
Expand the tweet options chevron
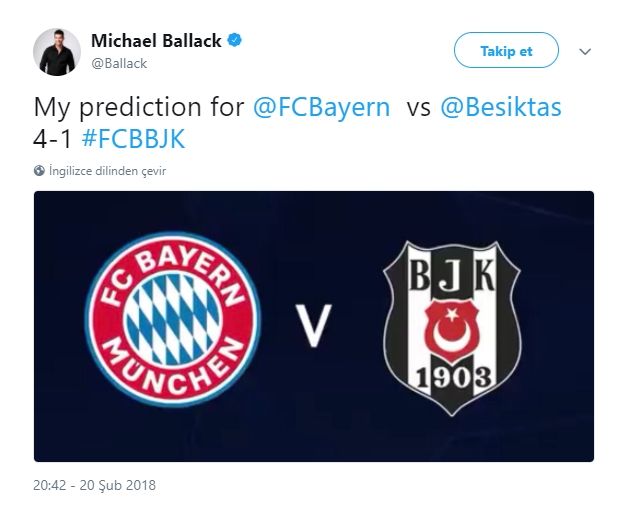[585, 52]
